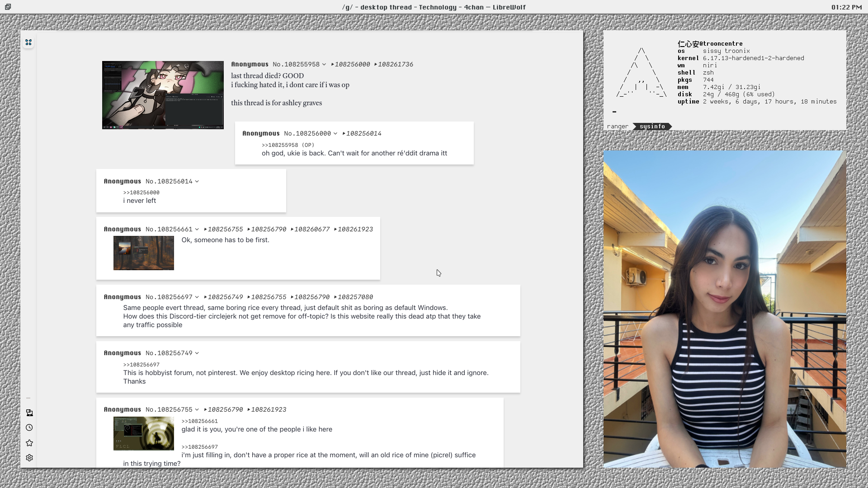Image resolution: width=868 pixels, height=488 pixels.
Task: Expand post menu arrow for No.108256000
Action: point(335,134)
